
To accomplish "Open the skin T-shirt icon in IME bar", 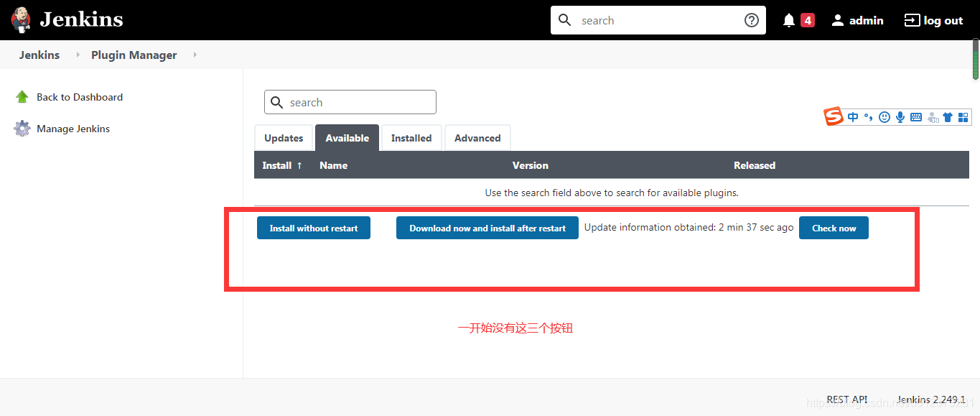I will [x=948, y=117].
